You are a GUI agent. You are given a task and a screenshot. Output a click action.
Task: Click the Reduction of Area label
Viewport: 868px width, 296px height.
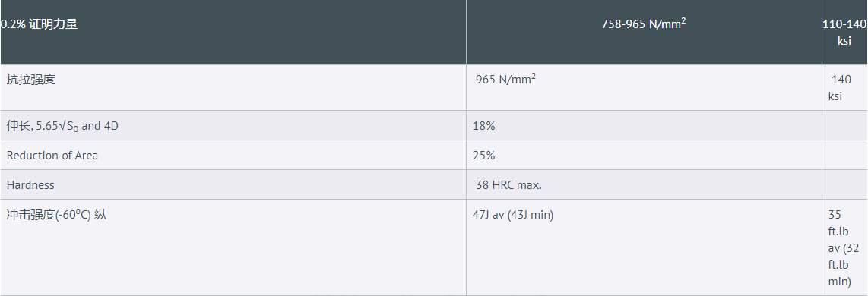tap(52, 156)
